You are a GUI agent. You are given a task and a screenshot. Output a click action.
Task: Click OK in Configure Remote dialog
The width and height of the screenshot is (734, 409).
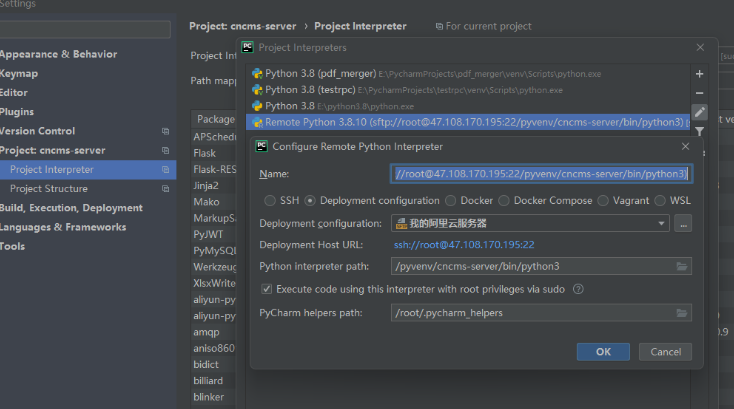pyautogui.click(x=603, y=352)
